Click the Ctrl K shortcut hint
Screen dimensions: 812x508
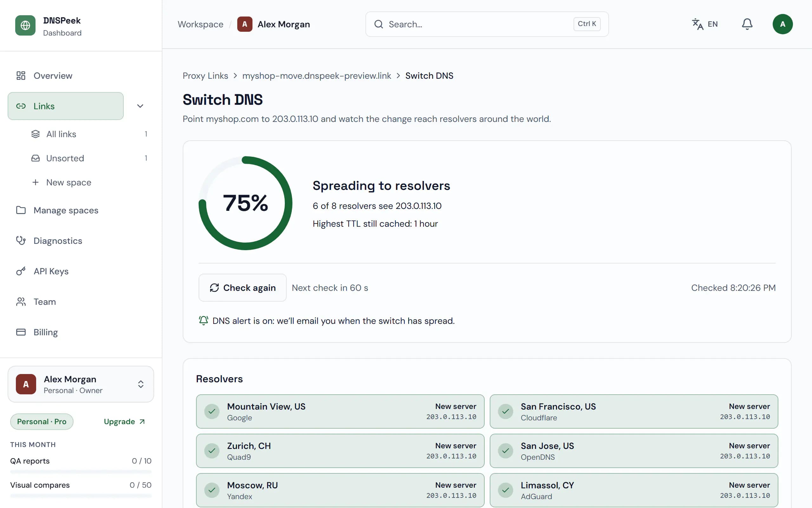pyautogui.click(x=587, y=24)
